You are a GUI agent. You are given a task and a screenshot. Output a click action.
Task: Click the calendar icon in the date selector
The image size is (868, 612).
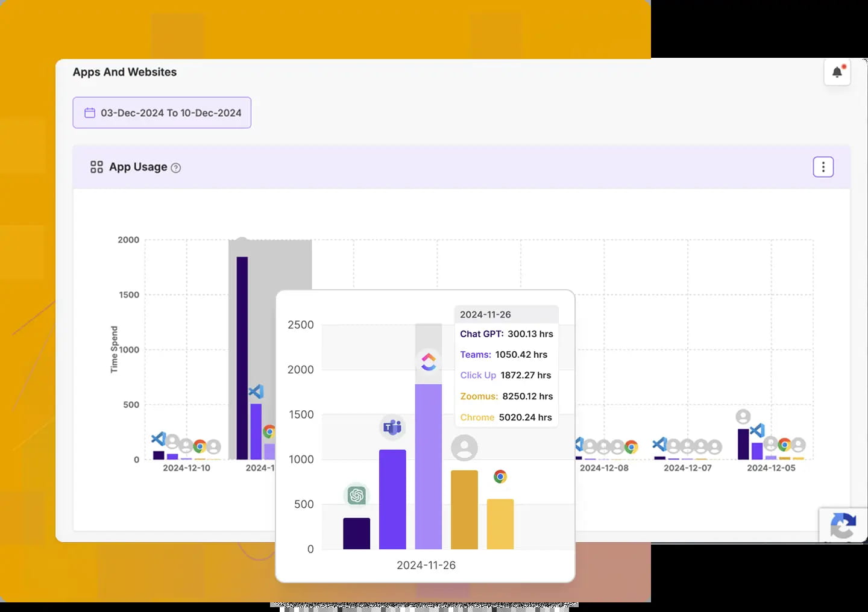point(90,112)
